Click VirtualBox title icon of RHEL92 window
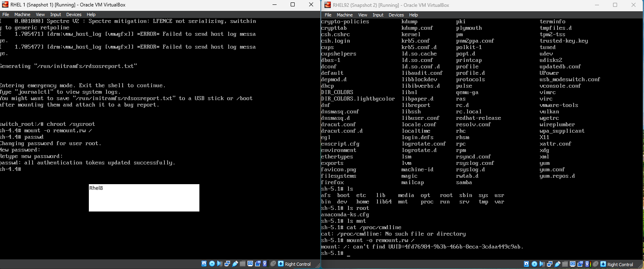 point(327,5)
